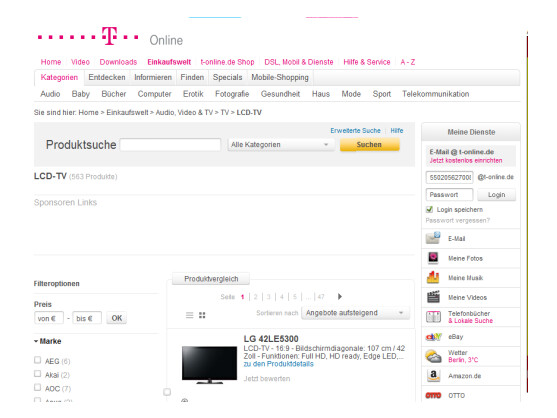The height and width of the screenshot is (418, 557).
Task: Go to next results page arrow
Action: 340,297
